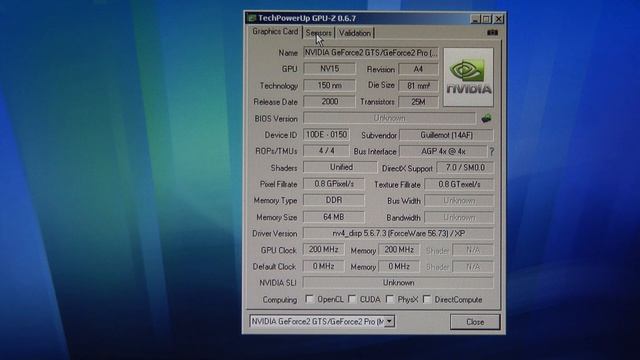Click the GPU Clock value 200 MHz
The height and width of the screenshot is (360, 640).
click(x=323, y=249)
